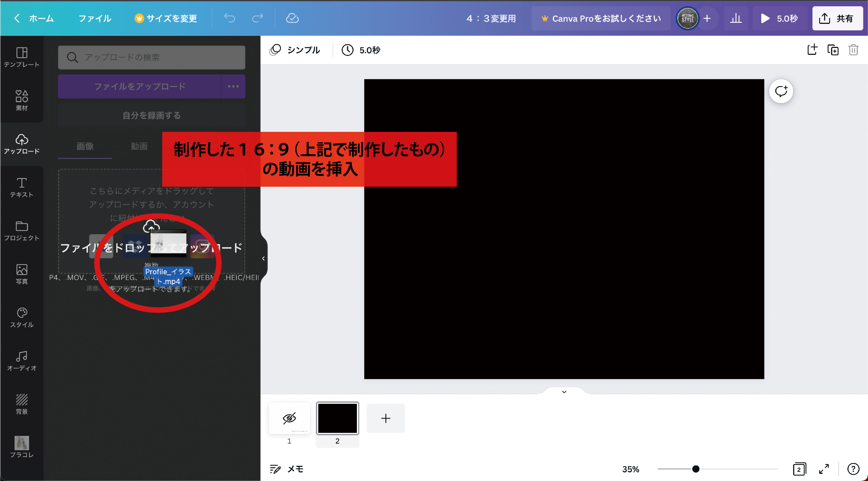
Task: Select the 背景 sidebar icon
Action: 21,404
